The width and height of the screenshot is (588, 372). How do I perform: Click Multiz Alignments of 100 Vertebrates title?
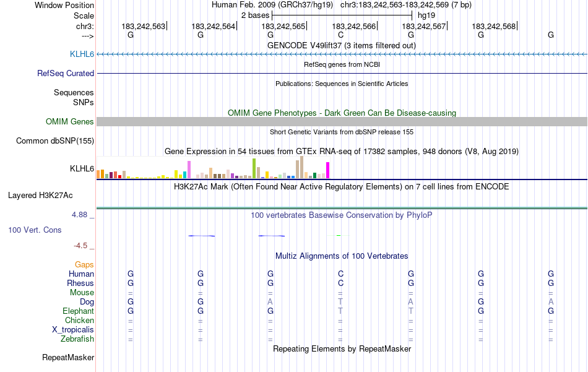(342, 256)
